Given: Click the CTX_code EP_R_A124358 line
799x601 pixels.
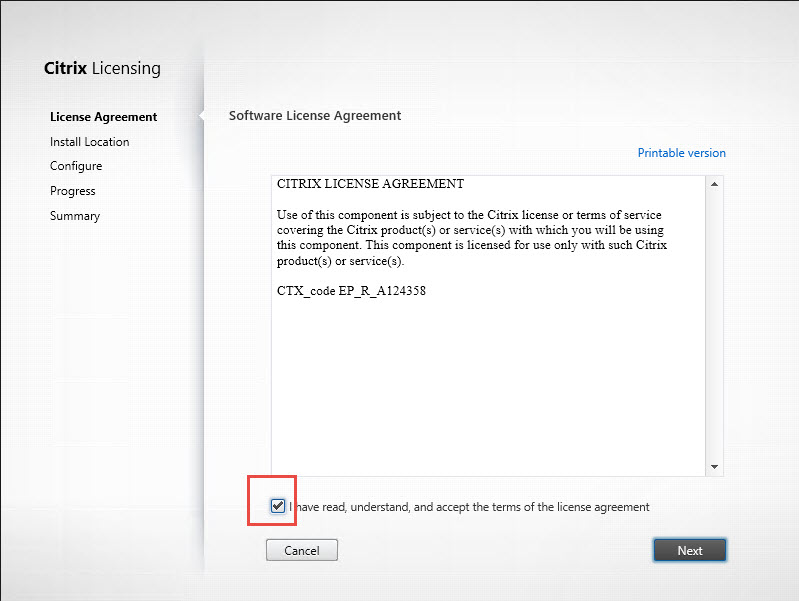Looking at the screenshot, I should (351, 291).
